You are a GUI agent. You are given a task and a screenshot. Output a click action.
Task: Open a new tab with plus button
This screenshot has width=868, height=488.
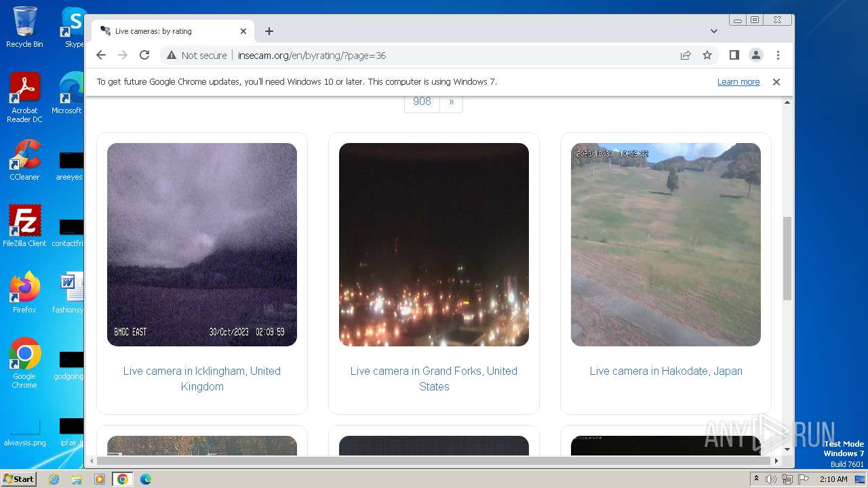click(269, 31)
